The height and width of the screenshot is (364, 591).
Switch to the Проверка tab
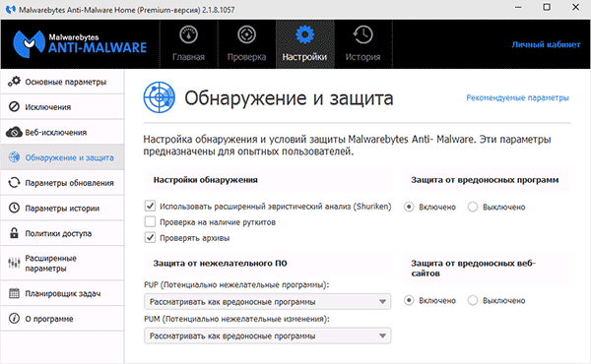coord(246,44)
